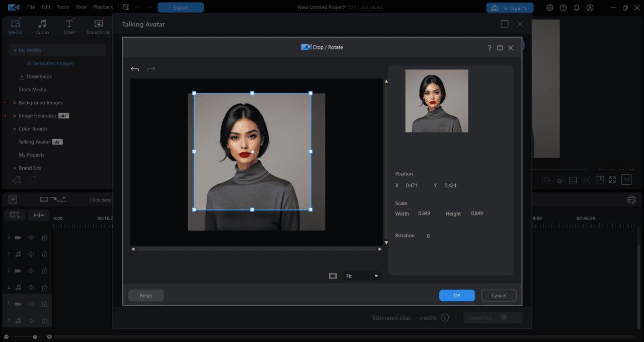Expand the Brand Kits section
The width and height of the screenshot is (644, 342).
[14, 168]
